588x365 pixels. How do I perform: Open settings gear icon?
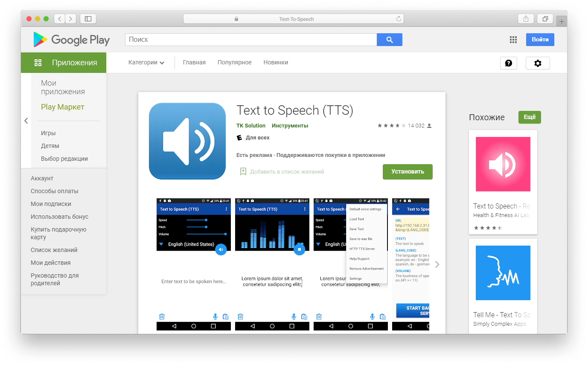pos(538,63)
